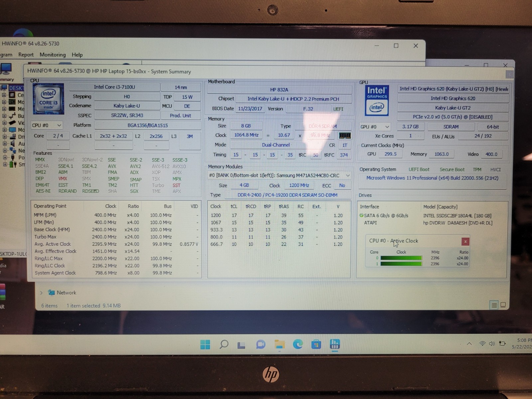
Task: Click the hp DVDRW DA8AESH drive entry
Action: click(458, 223)
